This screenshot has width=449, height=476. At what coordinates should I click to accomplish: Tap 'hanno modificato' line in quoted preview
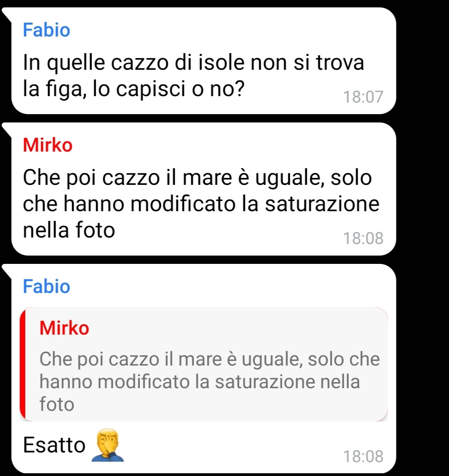pyautogui.click(x=200, y=382)
